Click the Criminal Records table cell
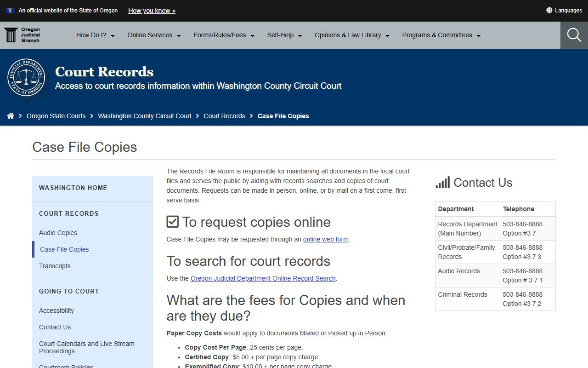 (x=468, y=299)
